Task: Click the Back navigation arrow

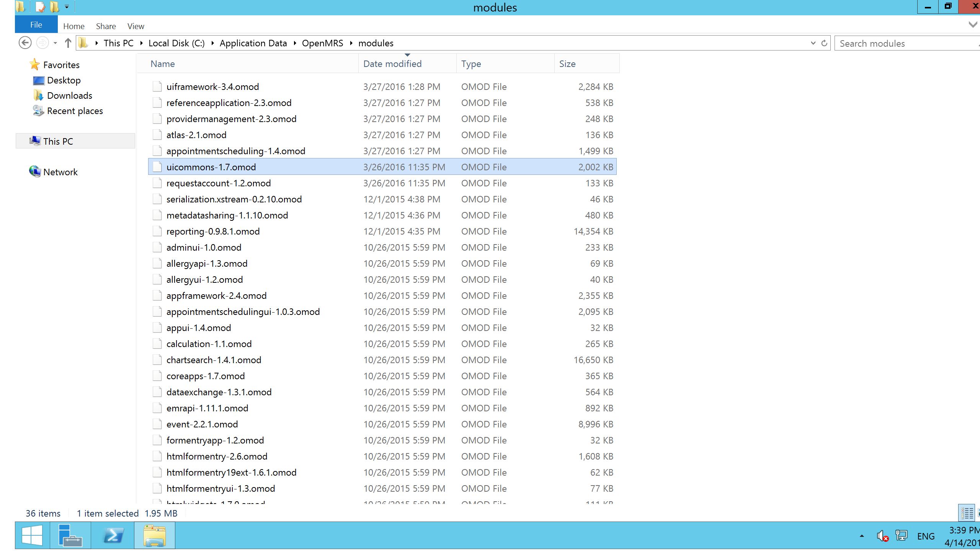Action: pyautogui.click(x=25, y=43)
